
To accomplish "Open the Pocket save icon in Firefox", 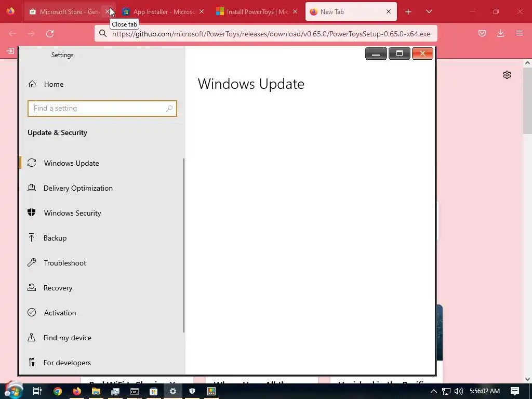I will point(482,33).
